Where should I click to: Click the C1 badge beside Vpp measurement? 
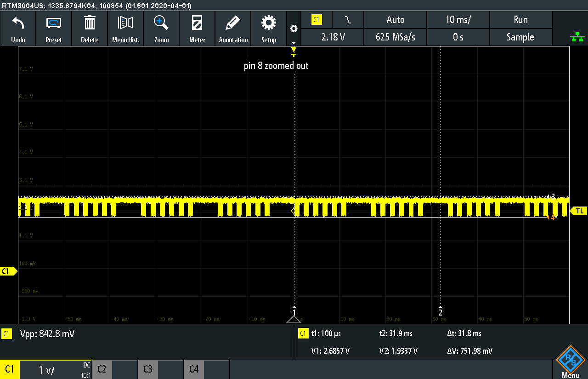(x=6, y=334)
